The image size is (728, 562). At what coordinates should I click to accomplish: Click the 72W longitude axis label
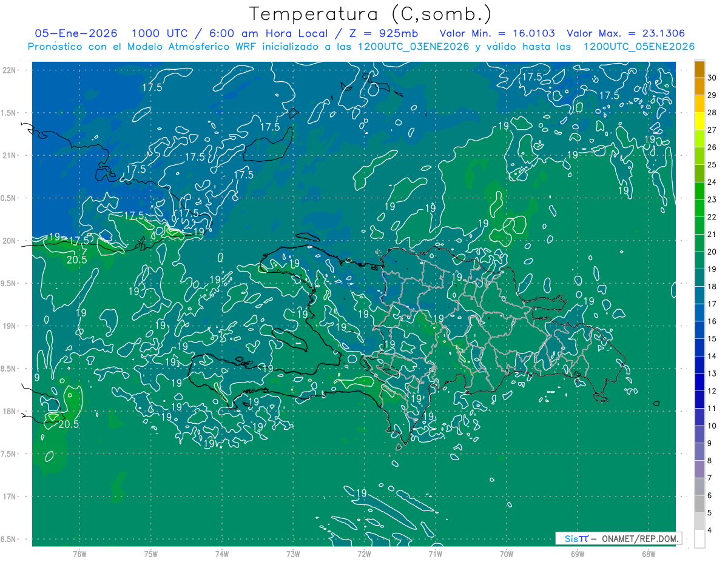364,554
